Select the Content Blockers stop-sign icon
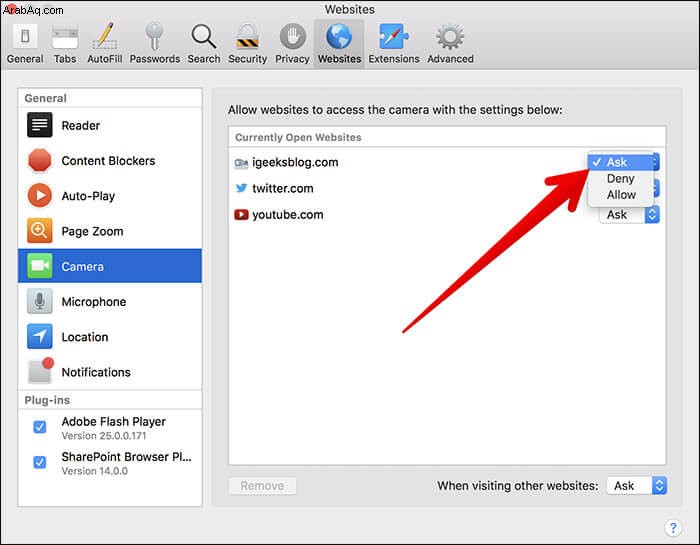This screenshot has width=700, height=545. (40, 160)
